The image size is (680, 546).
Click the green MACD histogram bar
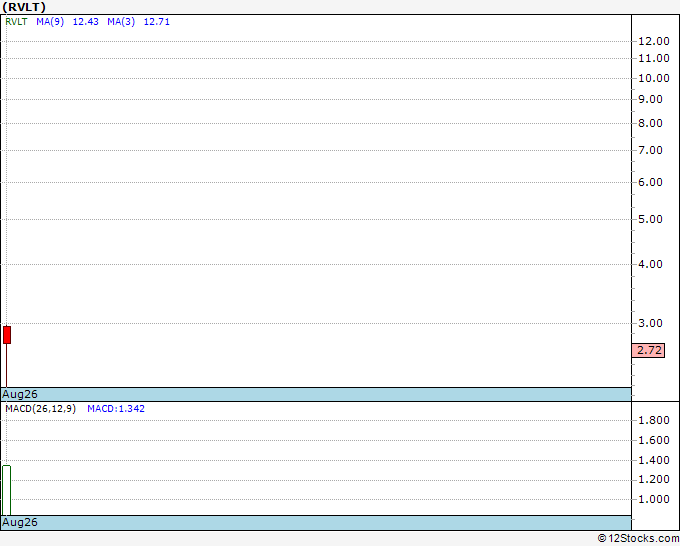7,490
